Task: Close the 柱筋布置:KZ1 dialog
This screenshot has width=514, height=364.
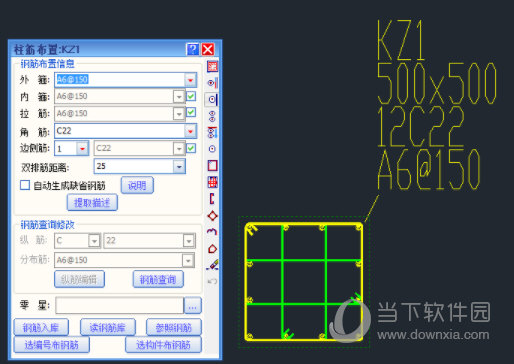Action: click(208, 49)
